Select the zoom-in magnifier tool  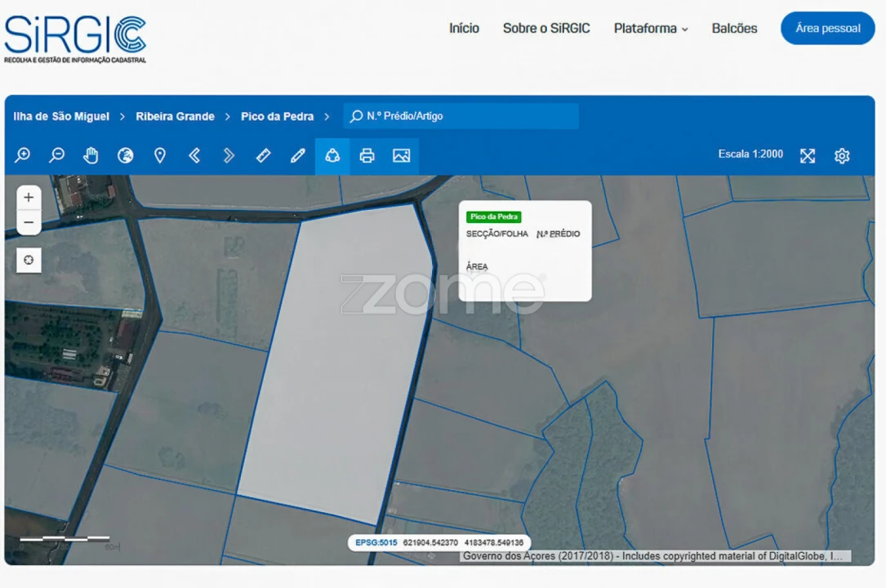click(x=22, y=155)
